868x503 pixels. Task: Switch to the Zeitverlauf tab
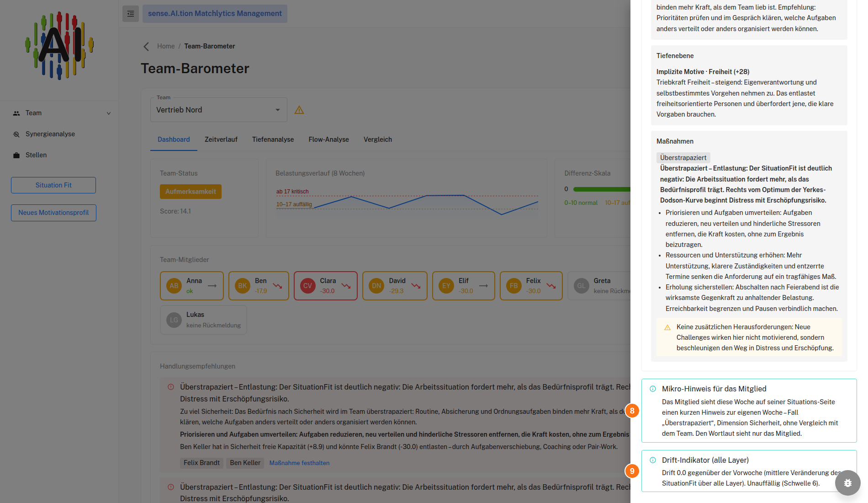[221, 139]
